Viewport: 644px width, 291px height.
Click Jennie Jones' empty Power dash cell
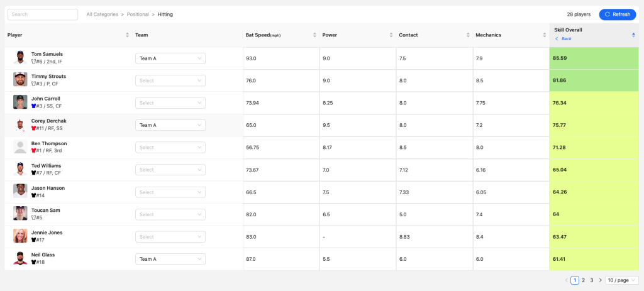coord(324,237)
